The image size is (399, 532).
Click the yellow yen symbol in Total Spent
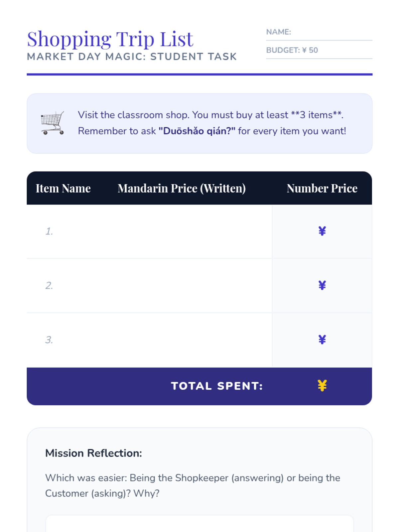322,386
